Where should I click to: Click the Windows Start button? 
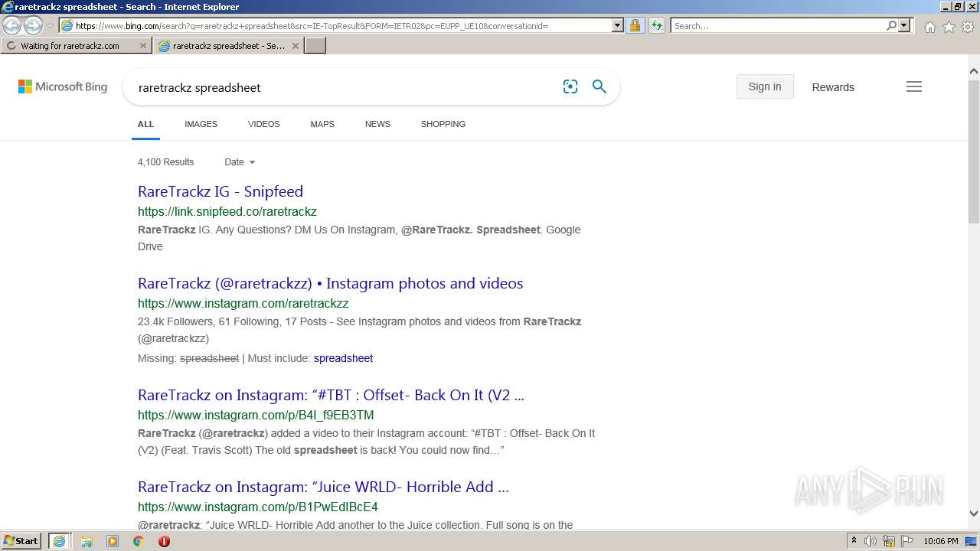click(21, 541)
